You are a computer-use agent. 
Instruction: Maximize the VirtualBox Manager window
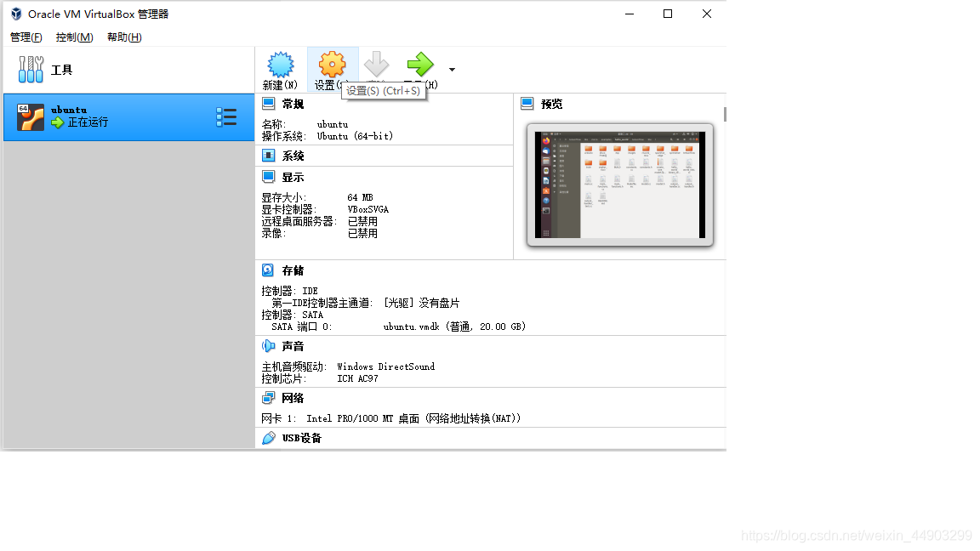[668, 14]
